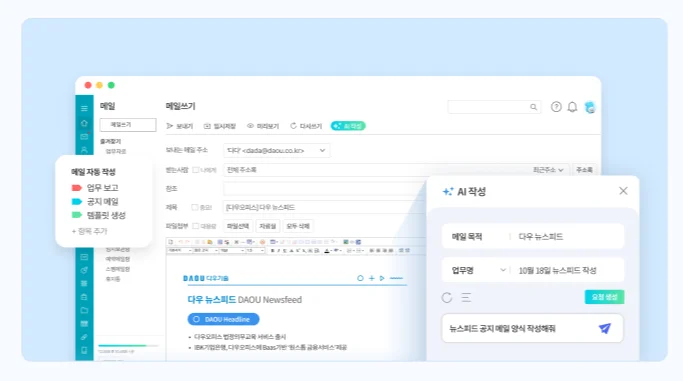This screenshot has height=381, width=683.
Task: Click the 메일쓰기 button in left panel
Action: coord(128,125)
